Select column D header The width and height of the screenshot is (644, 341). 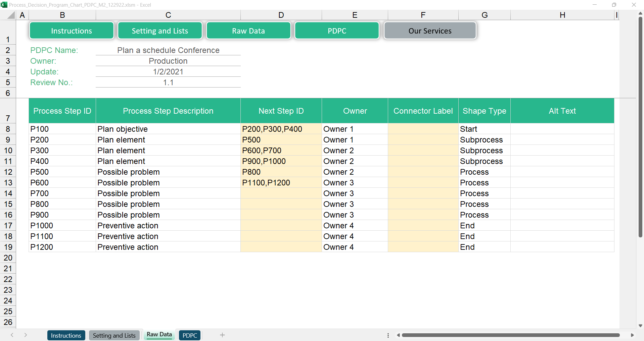click(x=281, y=15)
